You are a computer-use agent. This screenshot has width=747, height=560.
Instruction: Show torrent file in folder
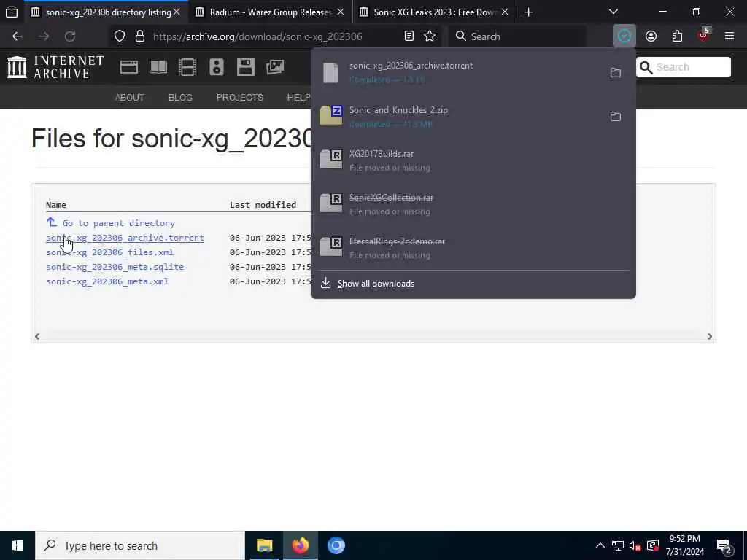[x=616, y=72]
